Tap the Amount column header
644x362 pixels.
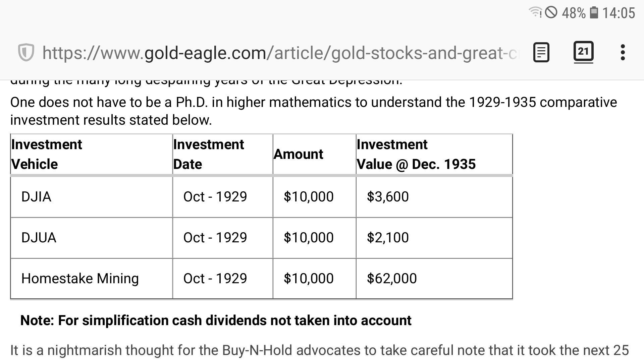coord(298,154)
